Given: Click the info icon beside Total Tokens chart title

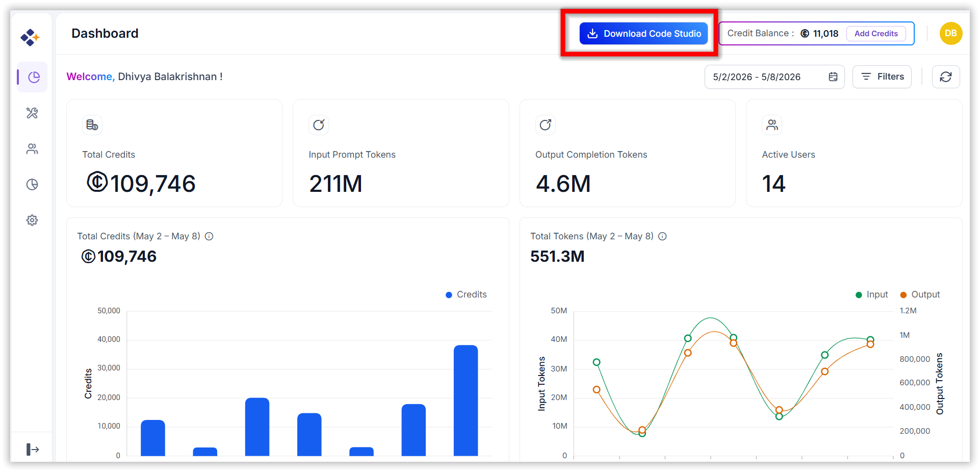Looking at the screenshot, I should pyautogui.click(x=662, y=236).
